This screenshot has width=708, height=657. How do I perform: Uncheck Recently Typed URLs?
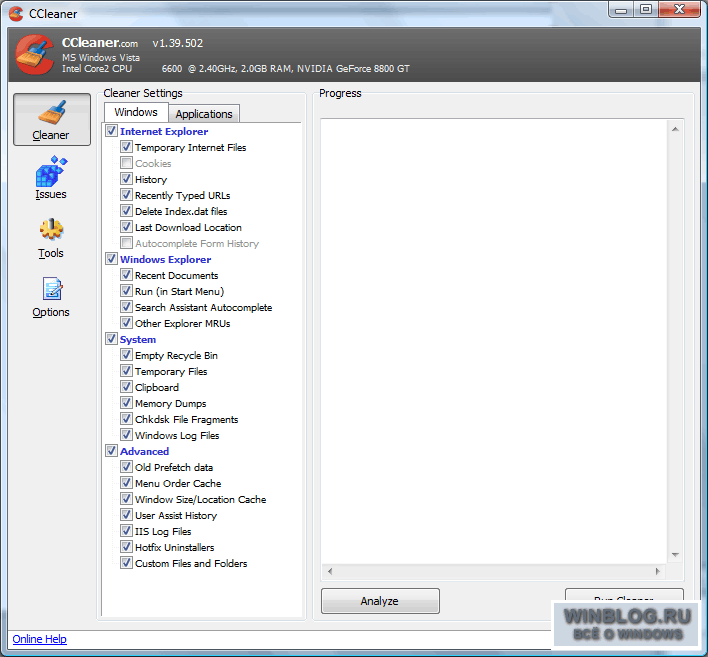(126, 195)
